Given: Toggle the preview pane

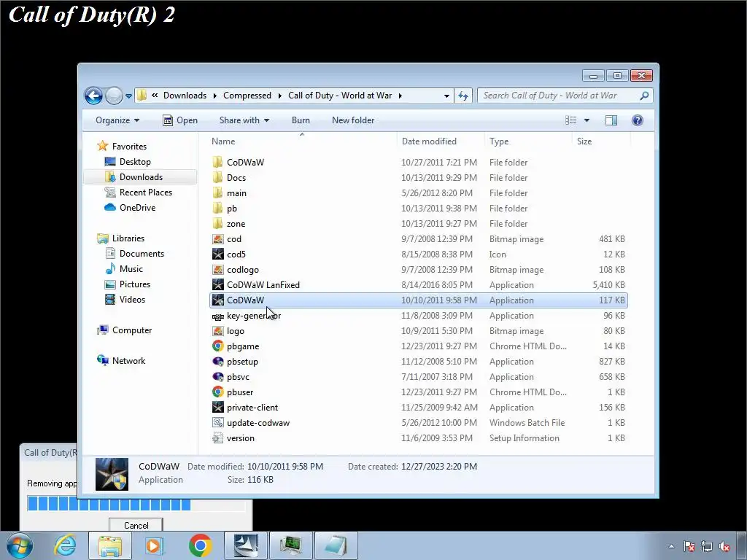Looking at the screenshot, I should tap(611, 120).
